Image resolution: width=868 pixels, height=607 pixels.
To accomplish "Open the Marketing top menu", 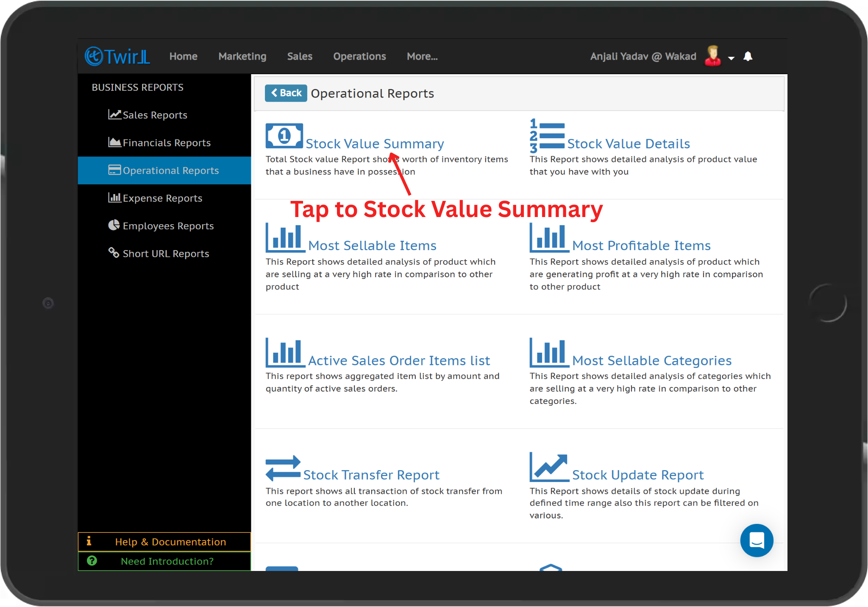I will pos(242,56).
